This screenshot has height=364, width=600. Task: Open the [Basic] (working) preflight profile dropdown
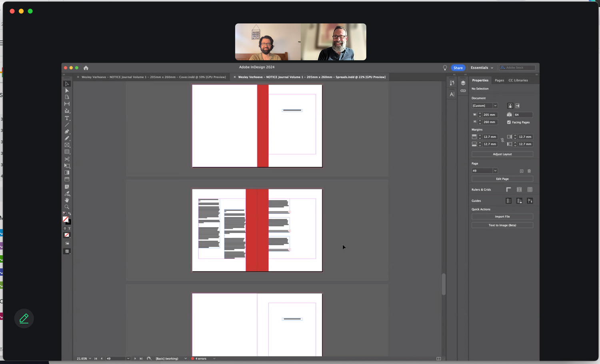pos(186,359)
